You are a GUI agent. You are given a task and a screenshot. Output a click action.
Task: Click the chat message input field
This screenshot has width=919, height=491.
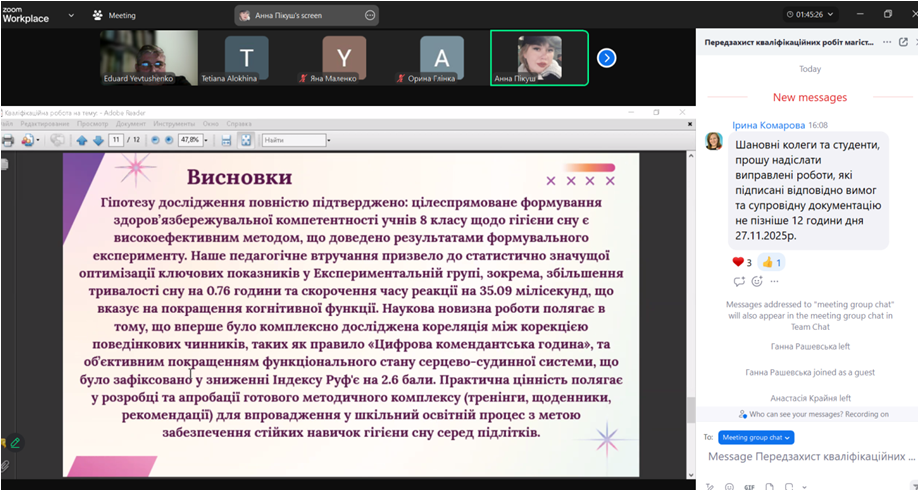pyautogui.click(x=811, y=456)
